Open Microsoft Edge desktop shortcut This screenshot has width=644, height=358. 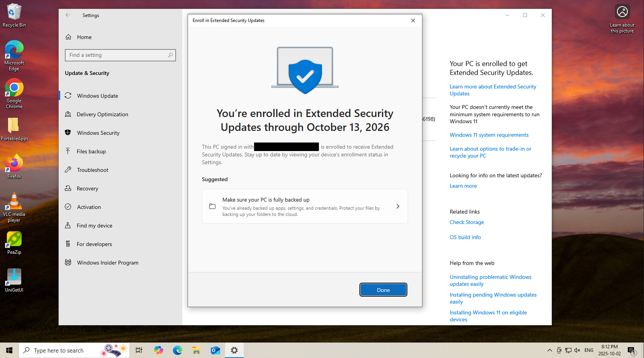coord(14,56)
